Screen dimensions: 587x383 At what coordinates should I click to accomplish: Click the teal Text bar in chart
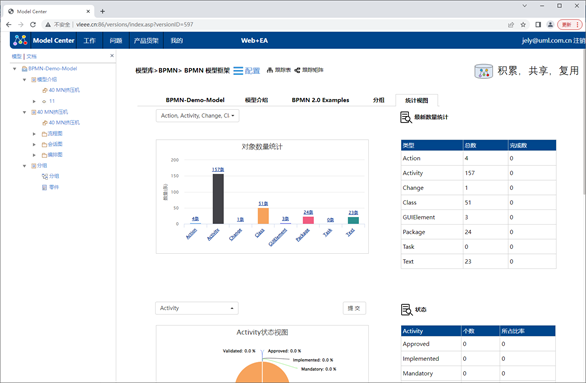click(x=353, y=220)
